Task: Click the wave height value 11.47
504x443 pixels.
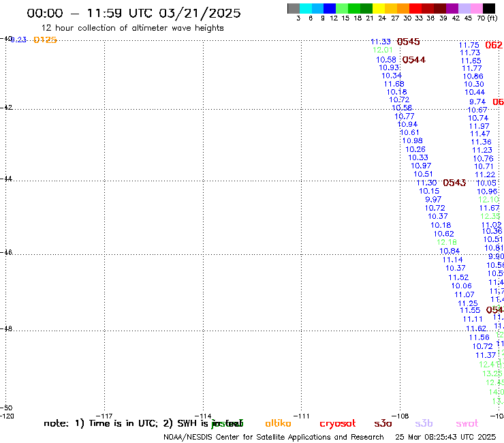Action: [480, 134]
